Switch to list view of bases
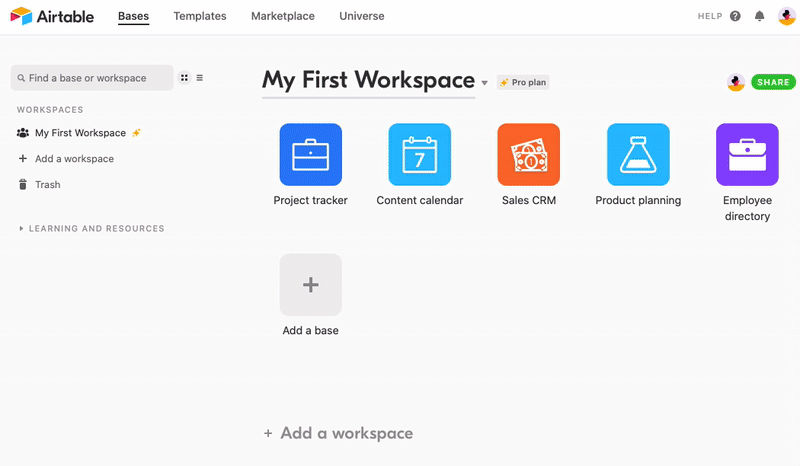This screenshot has width=800, height=466. (199, 78)
